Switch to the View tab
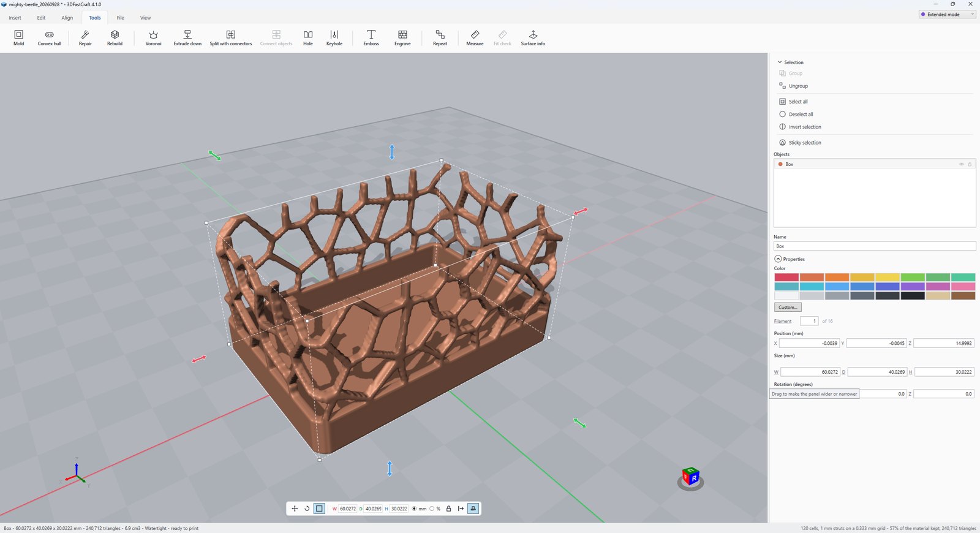 (x=145, y=18)
